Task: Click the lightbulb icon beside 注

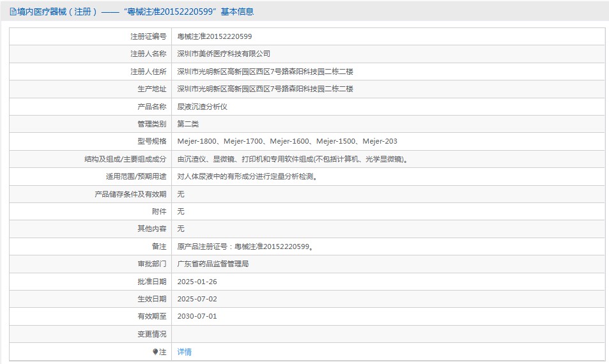Action: [x=155, y=352]
